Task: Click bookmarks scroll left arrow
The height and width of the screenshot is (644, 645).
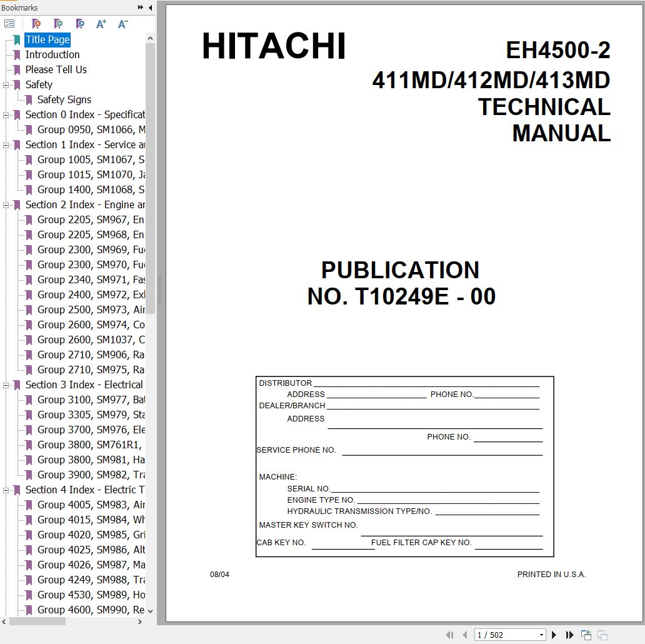Action: 4,621
